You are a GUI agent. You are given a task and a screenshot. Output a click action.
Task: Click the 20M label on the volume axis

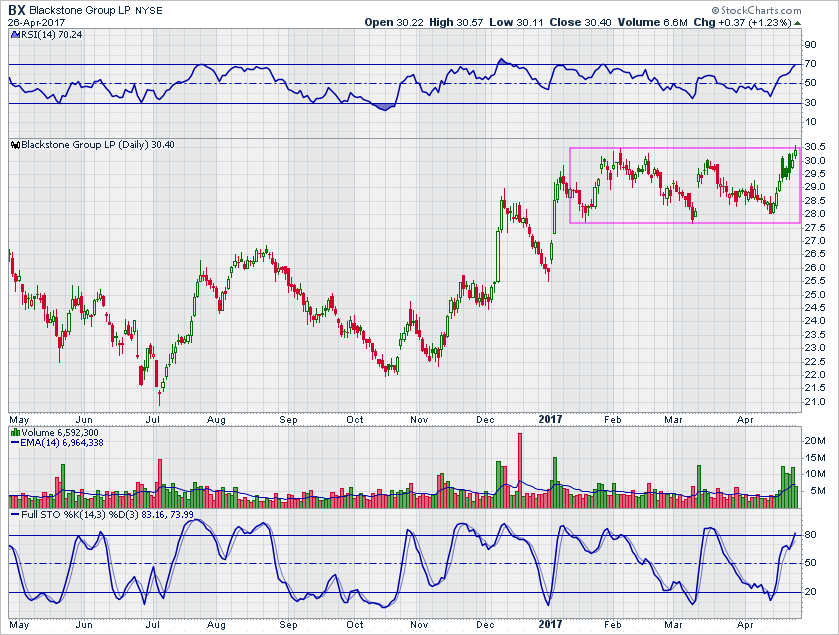(813, 440)
